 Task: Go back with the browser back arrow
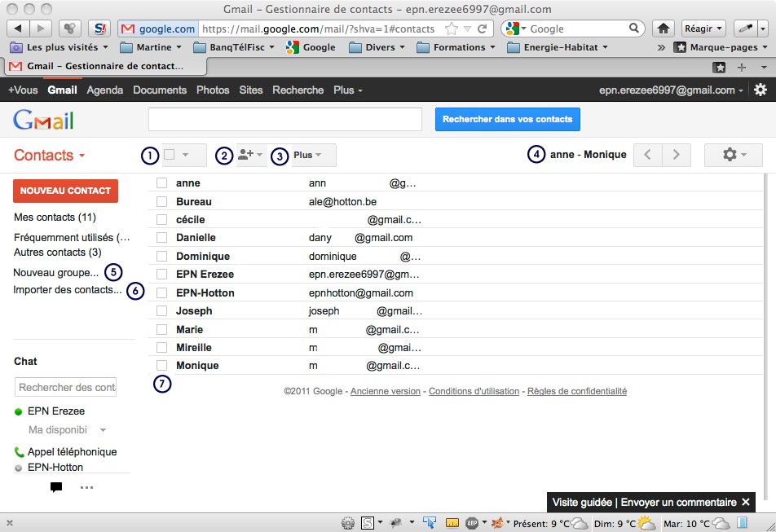point(18,29)
